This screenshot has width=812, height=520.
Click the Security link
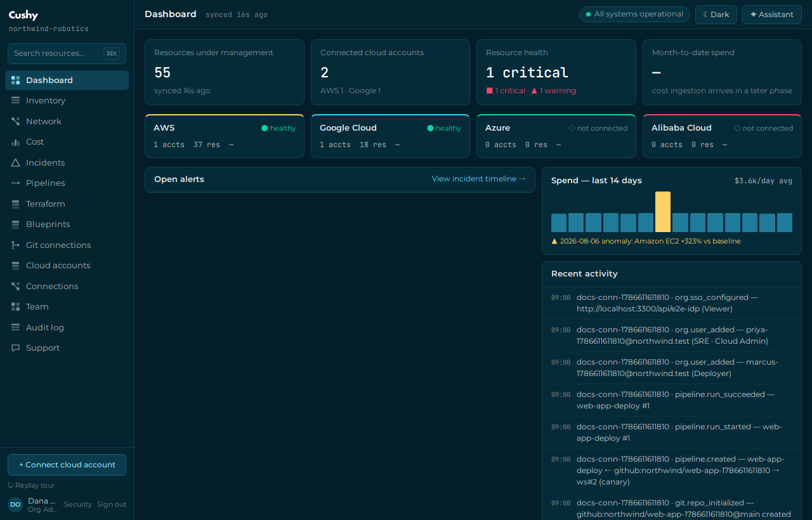click(x=78, y=504)
